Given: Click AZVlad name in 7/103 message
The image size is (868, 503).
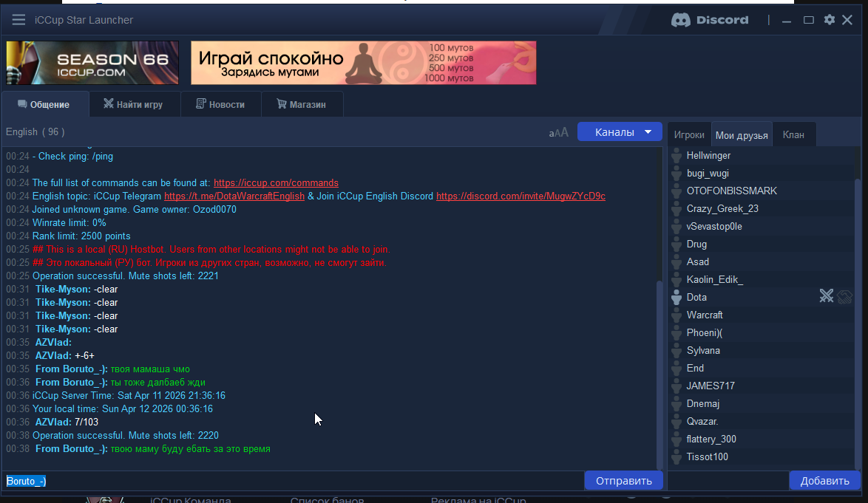Looking at the screenshot, I should point(54,422).
